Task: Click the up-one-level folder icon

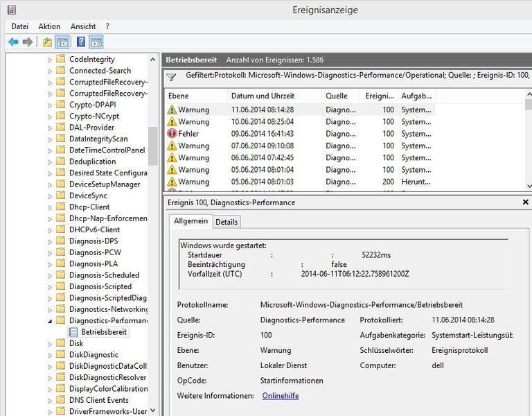Action: 47,42
